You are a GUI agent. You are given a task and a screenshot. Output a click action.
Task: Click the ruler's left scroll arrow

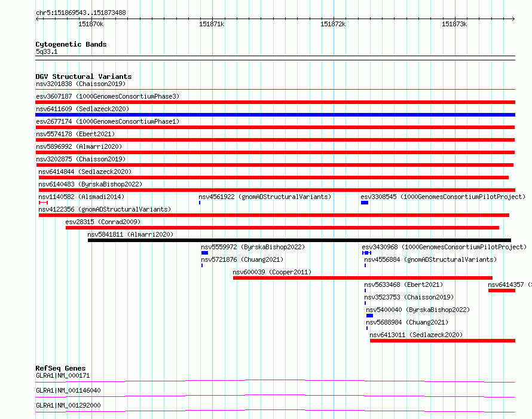point(38,19)
